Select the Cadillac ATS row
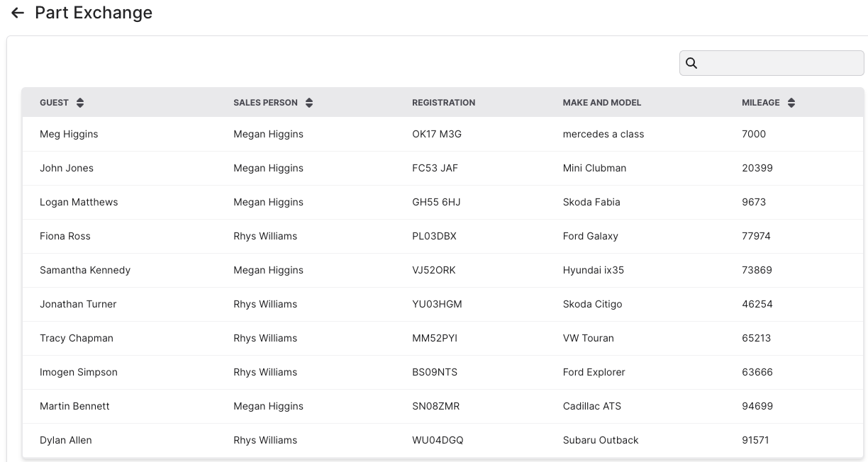Screen dimensions: 868x462 [591, 406]
